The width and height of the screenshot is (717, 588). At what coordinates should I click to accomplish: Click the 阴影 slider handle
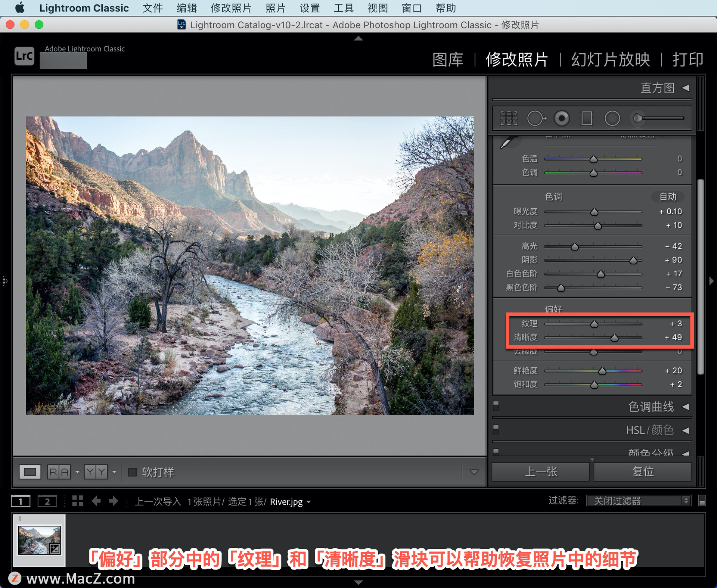coord(633,261)
